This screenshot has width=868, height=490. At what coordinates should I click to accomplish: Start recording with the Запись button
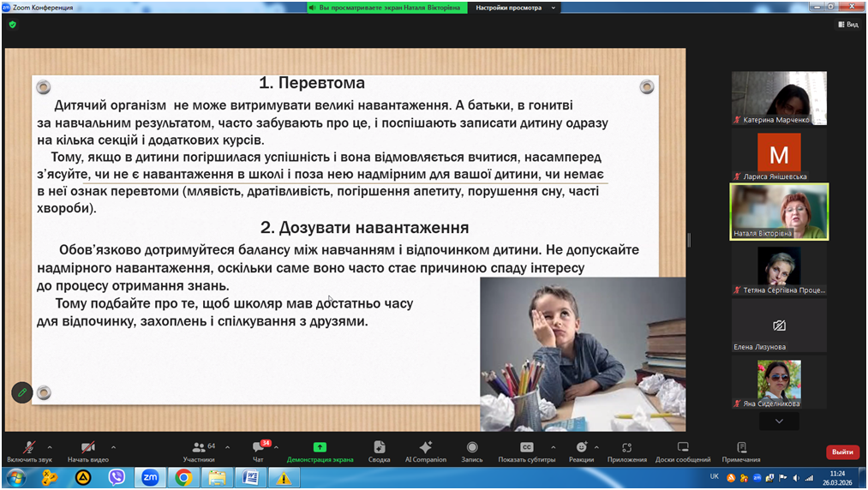pyautogui.click(x=472, y=451)
